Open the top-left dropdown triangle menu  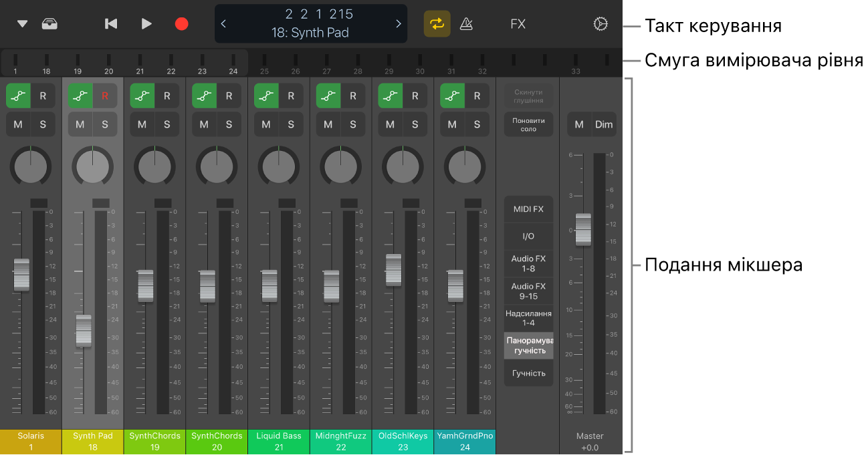[x=22, y=24]
